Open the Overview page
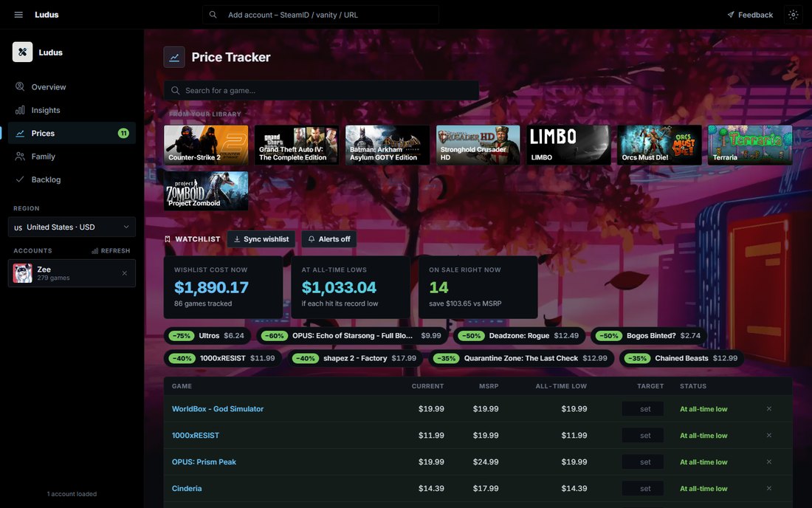 coord(72,87)
